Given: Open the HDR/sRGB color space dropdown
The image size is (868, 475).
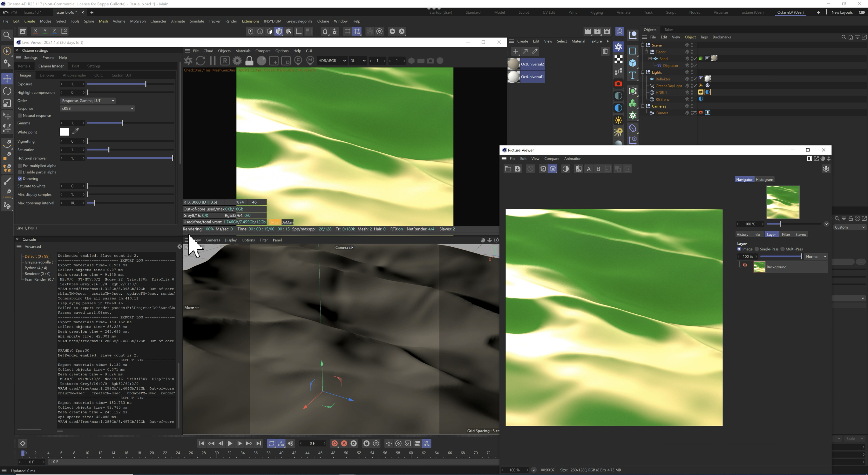Looking at the screenshot, I should [332, 61].
